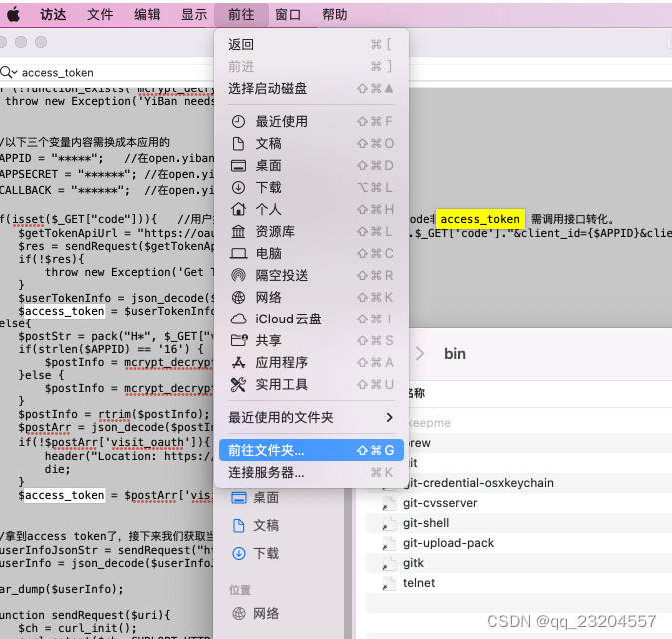Click $access_token = $postArr code line
This screenshot has height=639, width=672.
coord(115,496)
